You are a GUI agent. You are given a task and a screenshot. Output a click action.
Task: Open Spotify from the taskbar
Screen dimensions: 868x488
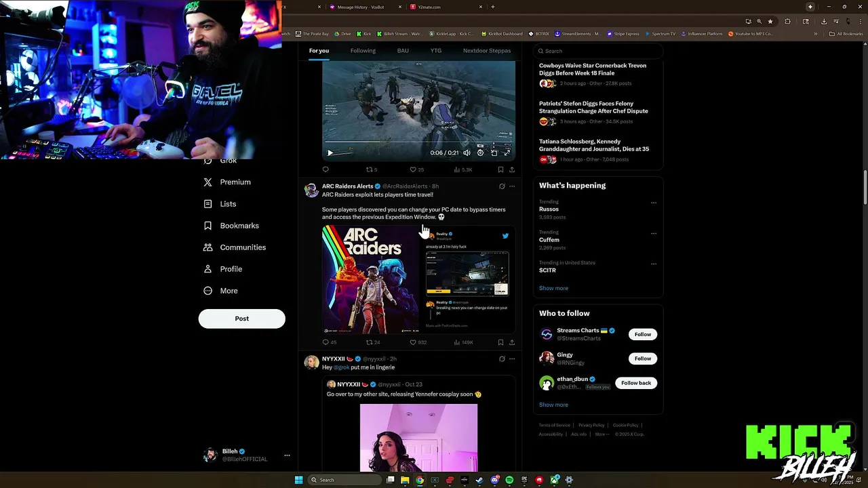coord(509,480)
